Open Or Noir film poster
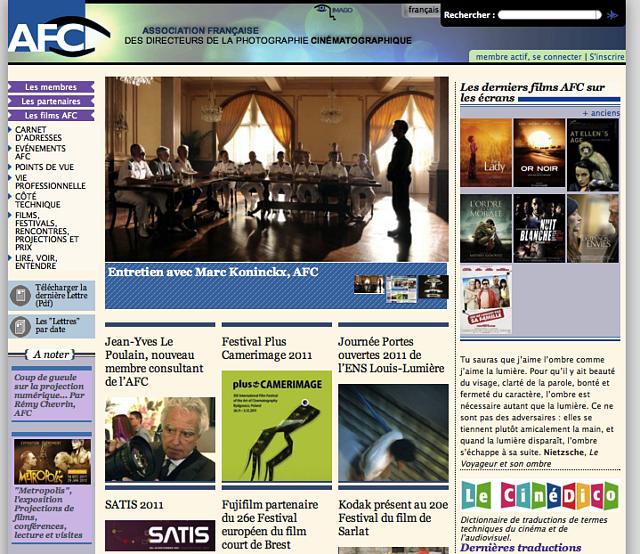 point(539,153)
